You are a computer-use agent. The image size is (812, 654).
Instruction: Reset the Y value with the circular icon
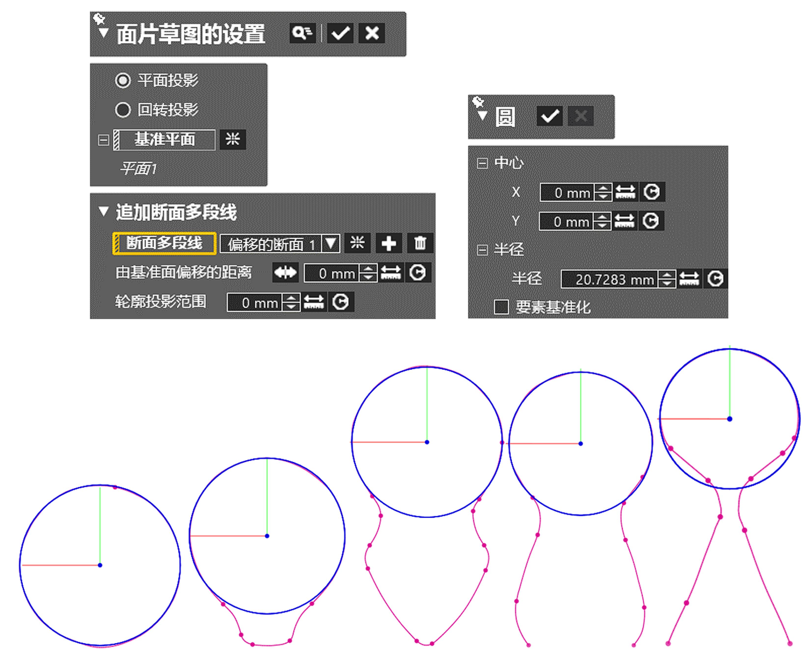click(651, 221)
